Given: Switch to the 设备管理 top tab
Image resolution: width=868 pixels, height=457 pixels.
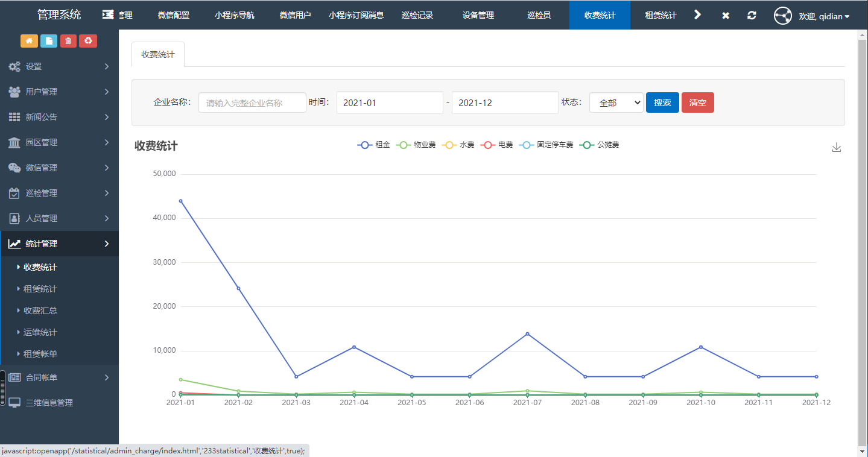Looking at the screenshot, I should tap(478, 15).
